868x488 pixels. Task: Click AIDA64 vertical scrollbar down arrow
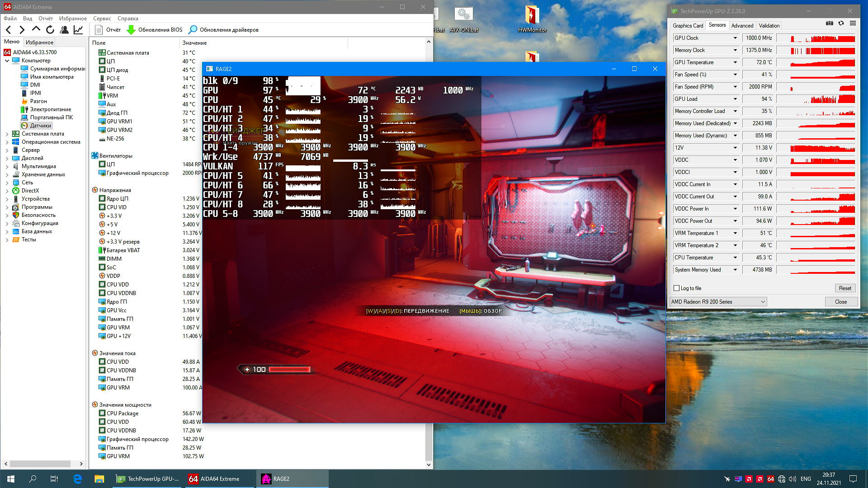point(429,465)
